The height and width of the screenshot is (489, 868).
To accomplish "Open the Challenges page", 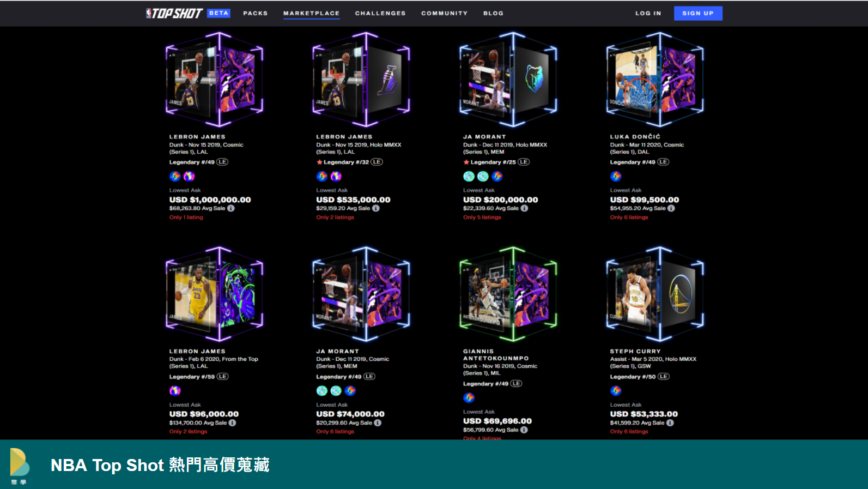I will (x=380, y=13).
